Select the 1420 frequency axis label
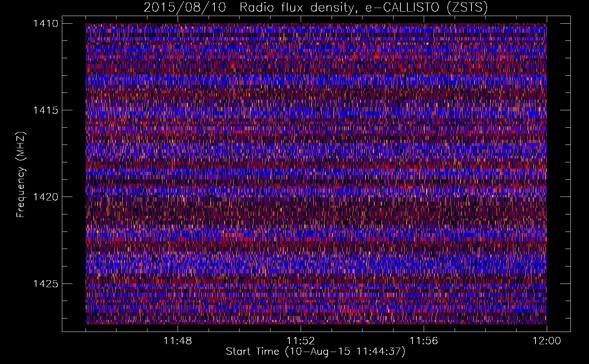This screenshot has width=589, height=364. [46, 197]
